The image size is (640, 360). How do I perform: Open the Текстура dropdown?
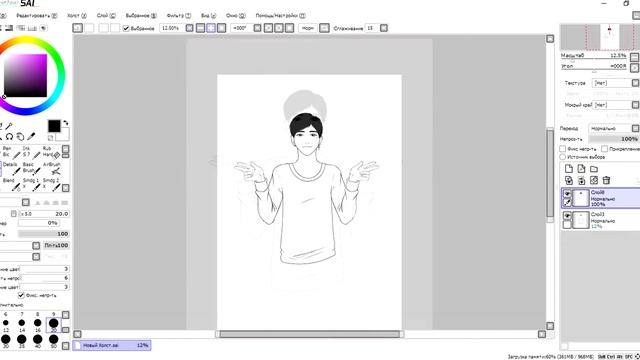(x=636, y=83)
